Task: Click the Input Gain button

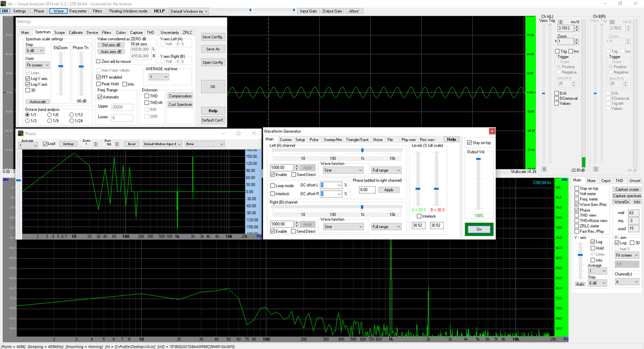Action: (x=308, y=11)
